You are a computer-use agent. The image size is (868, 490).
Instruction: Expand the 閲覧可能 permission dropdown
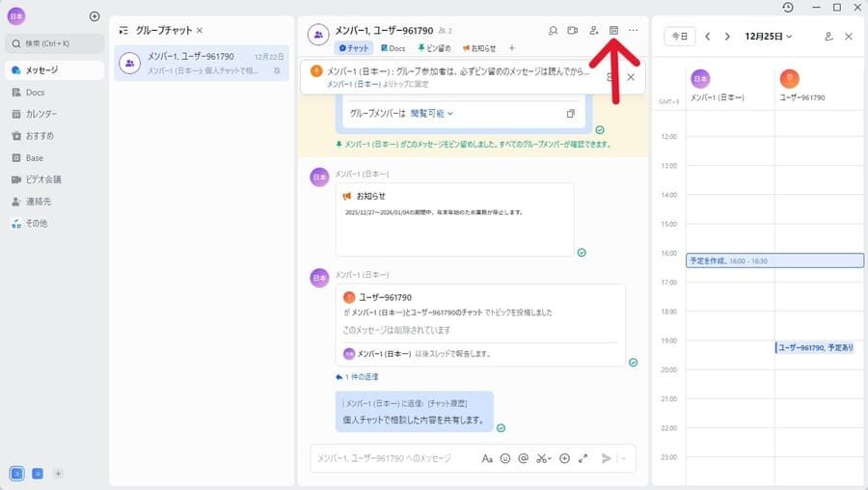pos(432,114)
